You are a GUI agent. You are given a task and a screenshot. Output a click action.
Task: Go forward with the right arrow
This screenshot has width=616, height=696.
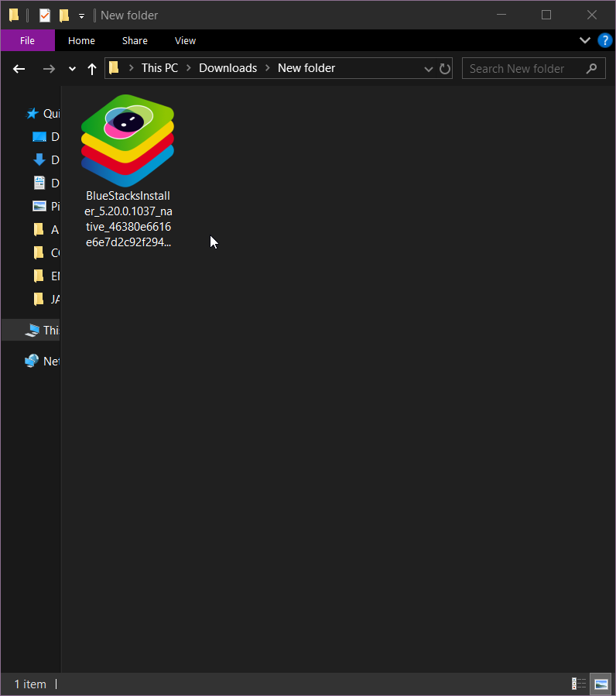[49, 69]
